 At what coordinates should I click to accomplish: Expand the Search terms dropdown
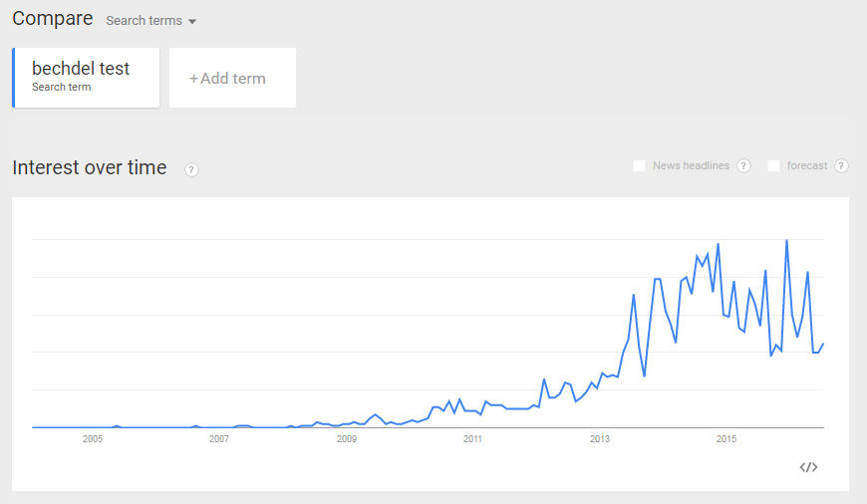(x=151, y=21)
